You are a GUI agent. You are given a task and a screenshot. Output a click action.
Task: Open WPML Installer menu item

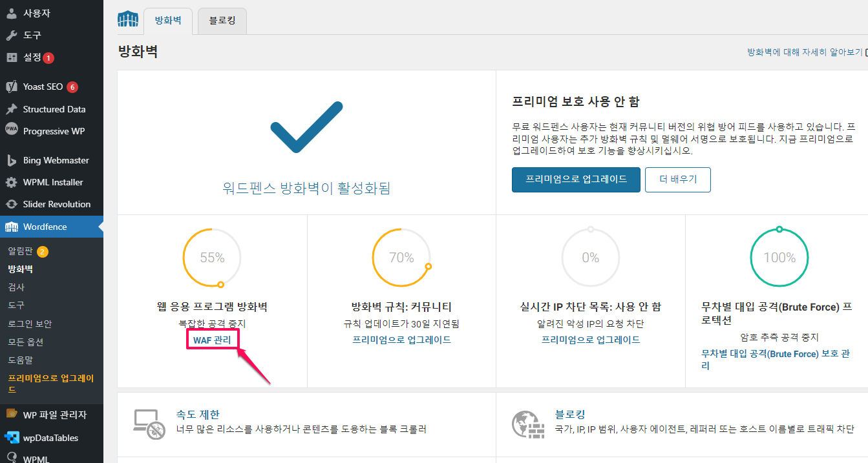point(52,182)
